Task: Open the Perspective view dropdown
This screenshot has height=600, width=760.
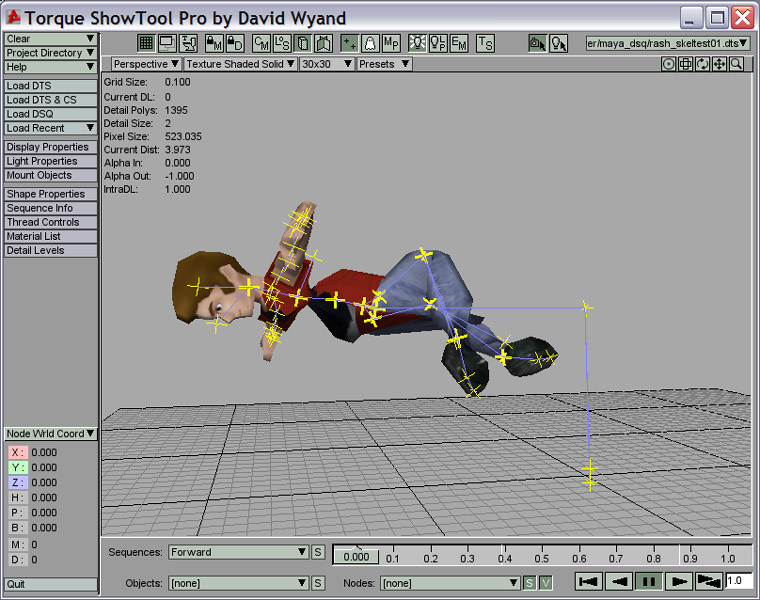Action: 146,64
